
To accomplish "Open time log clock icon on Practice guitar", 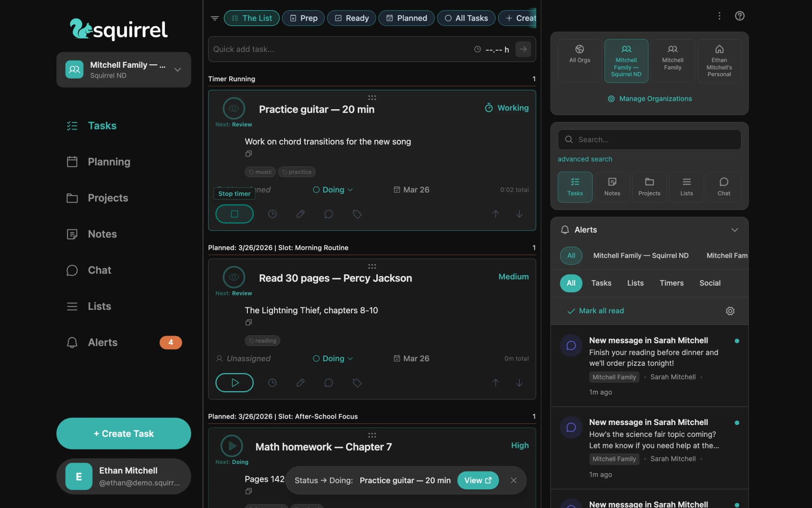I will coord(272,214).
